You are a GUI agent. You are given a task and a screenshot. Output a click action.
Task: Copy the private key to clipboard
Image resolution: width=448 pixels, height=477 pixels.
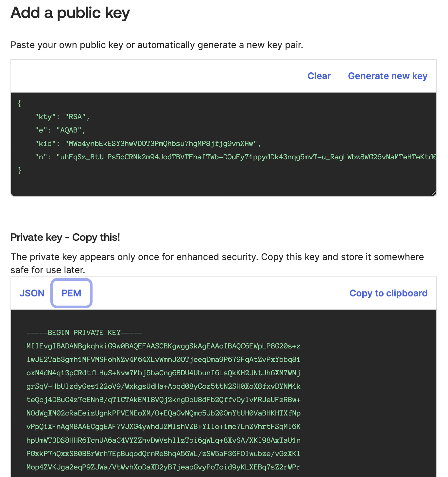[x=388, y=293]
